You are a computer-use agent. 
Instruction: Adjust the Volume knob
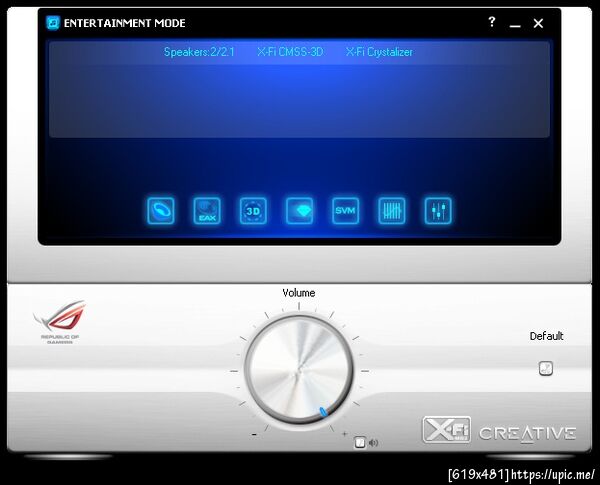(299, 370)
